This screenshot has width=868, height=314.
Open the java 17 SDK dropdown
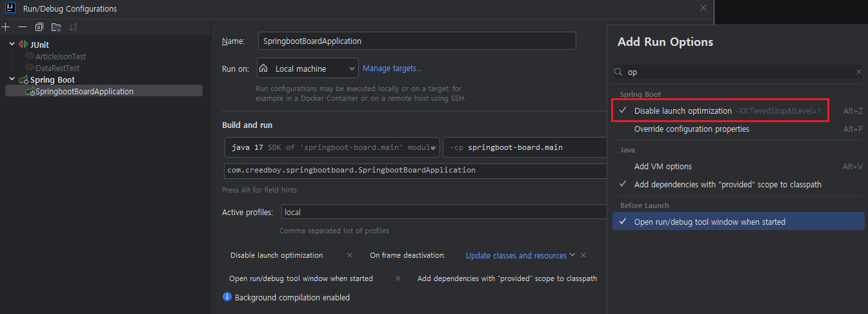coord(332,147)
